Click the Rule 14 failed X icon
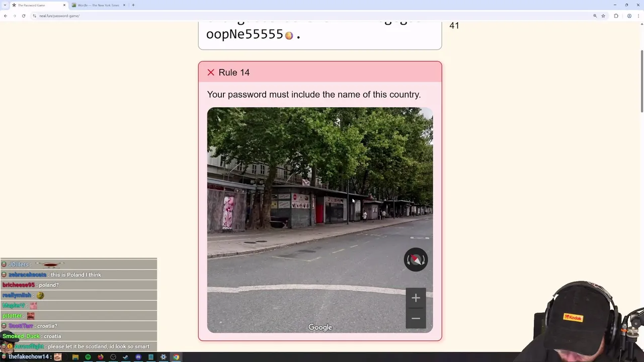644x362 pixels. click(x=211, y=72)
